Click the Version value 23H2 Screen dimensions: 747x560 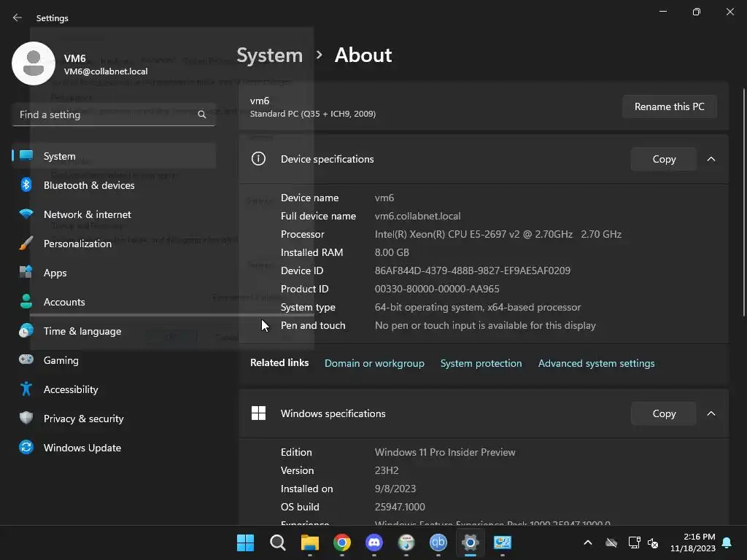(x=387, y=470)
